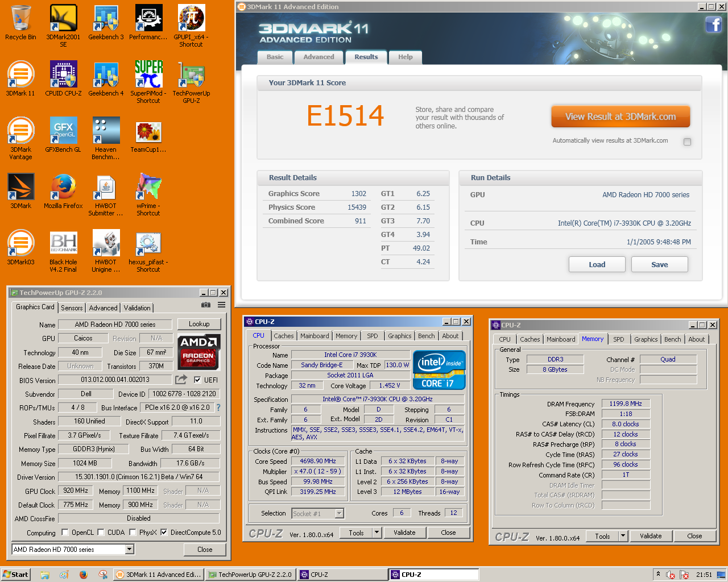728x582 pixels.
Task: Click Load button in Run Details
Action: (x=597, y=264)
